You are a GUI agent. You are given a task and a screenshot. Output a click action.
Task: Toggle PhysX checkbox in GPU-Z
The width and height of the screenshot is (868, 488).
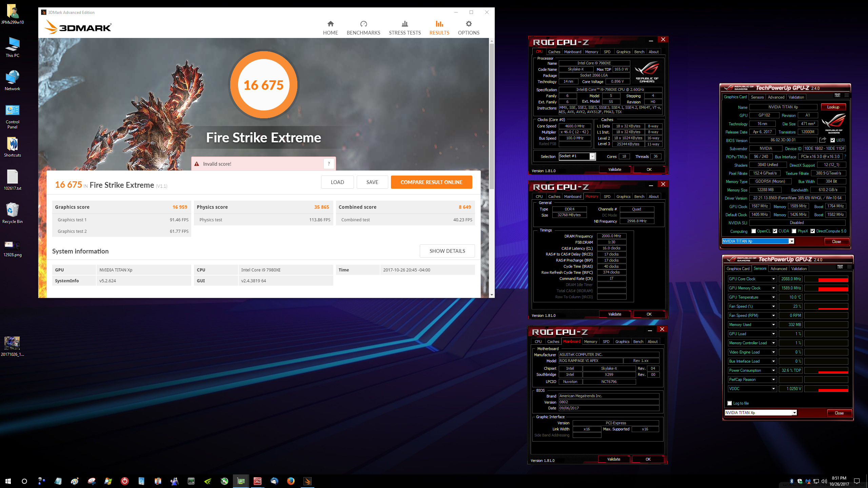[x=794, y=231]
